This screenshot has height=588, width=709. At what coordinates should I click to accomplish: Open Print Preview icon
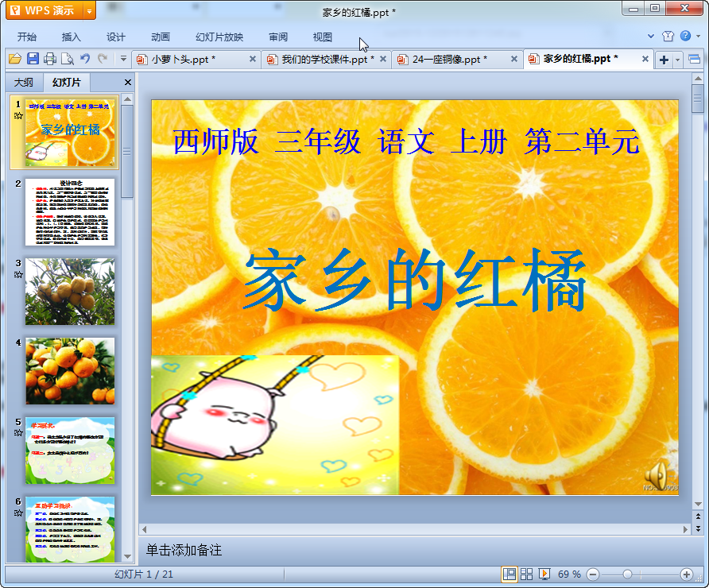[68, 59]
